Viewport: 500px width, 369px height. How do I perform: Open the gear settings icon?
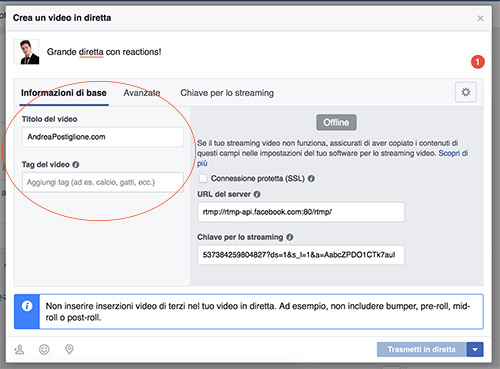pyautogui.click(x=466, y=92)
